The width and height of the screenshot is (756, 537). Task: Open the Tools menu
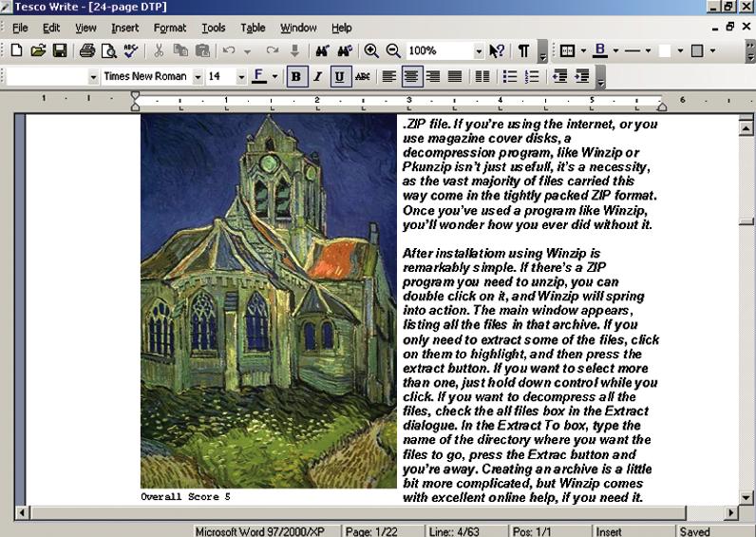coord(214,28)
